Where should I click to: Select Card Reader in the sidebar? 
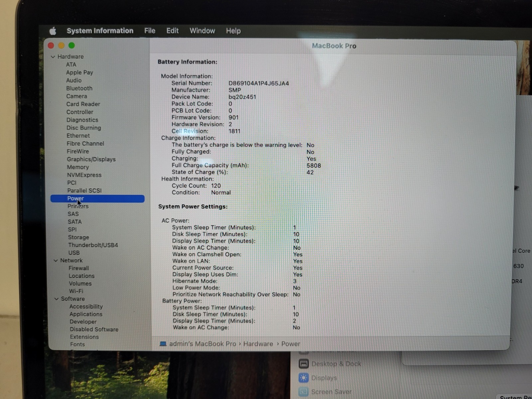tap(83, 104)
